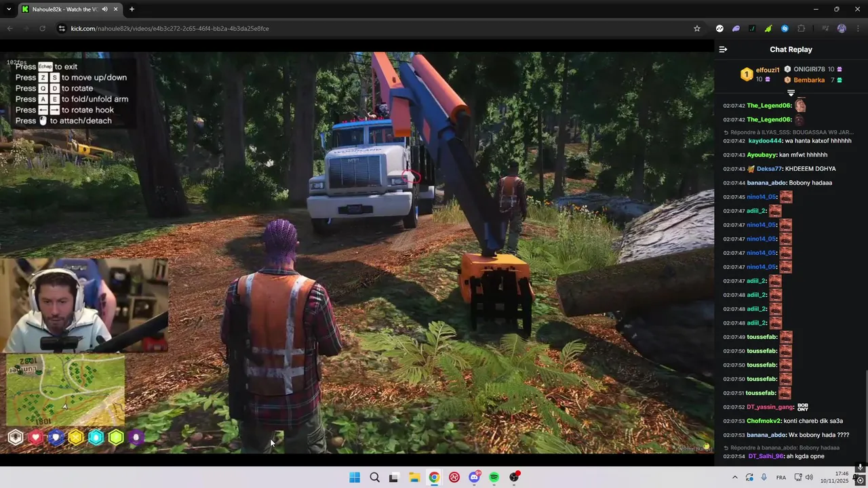This screenshot has width=868, height=488.
Task: Open elfouzi1 first-place leaderboard entry
Action: click(759, 74)
